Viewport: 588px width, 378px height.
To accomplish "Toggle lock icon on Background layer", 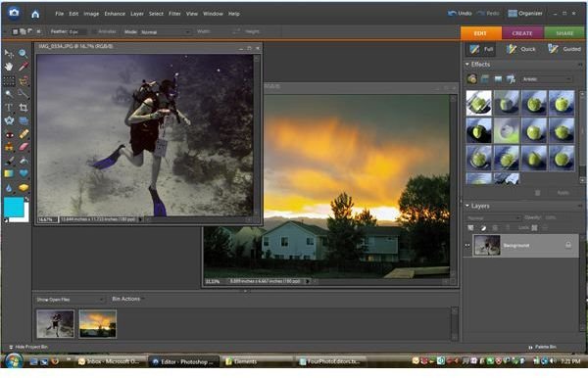I will click(568, 245).
